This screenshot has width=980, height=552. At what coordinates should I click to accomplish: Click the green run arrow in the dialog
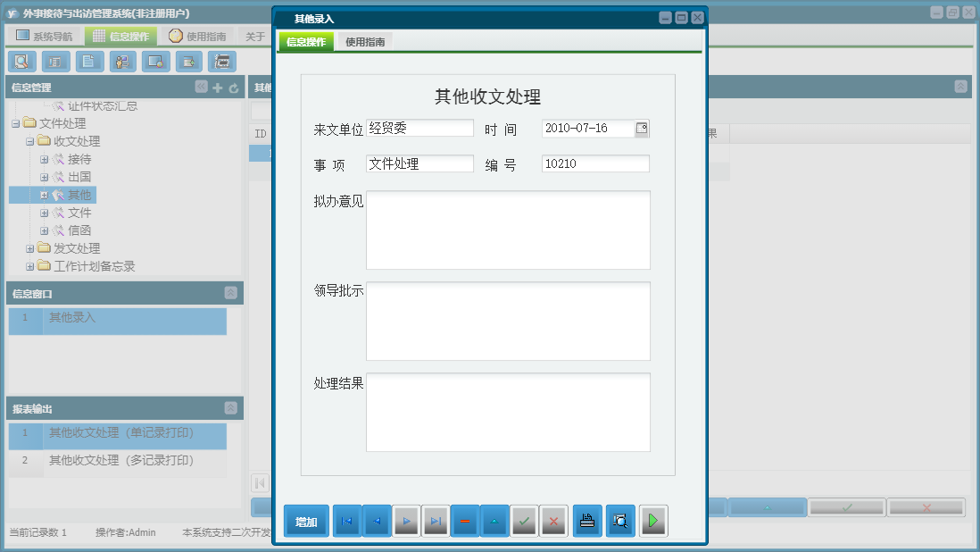coord(652,521)
